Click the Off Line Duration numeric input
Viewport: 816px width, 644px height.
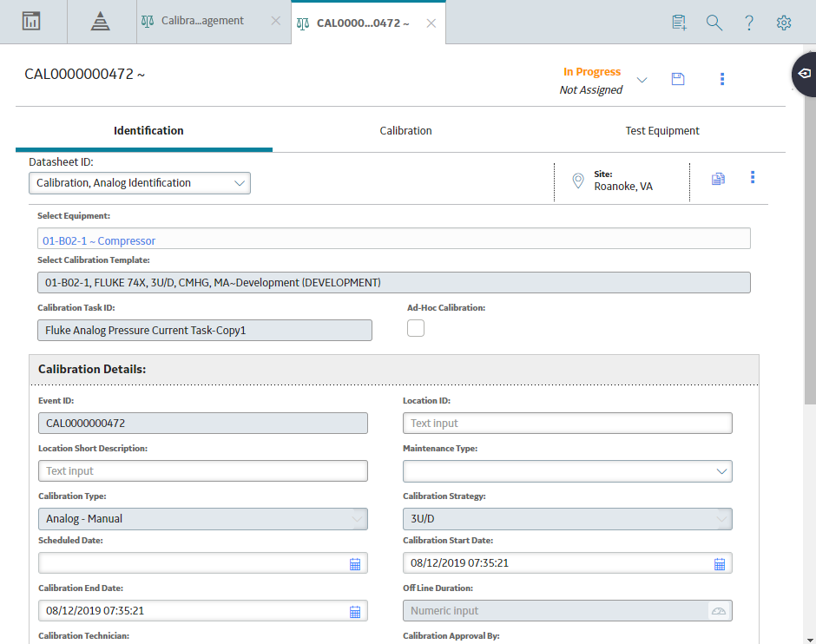coord(567,611)
